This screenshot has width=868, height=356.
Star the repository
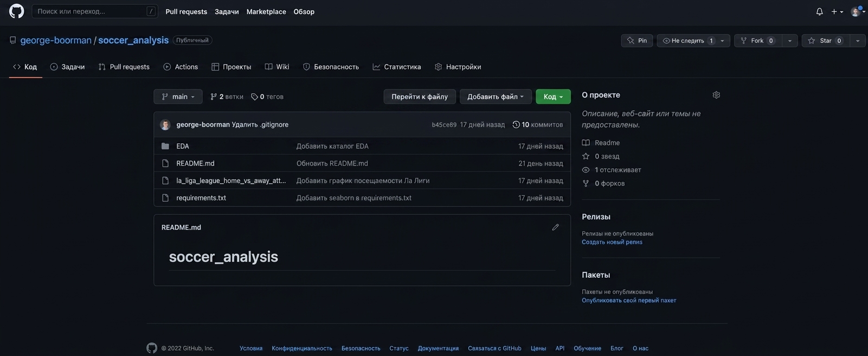coord(826,41)
